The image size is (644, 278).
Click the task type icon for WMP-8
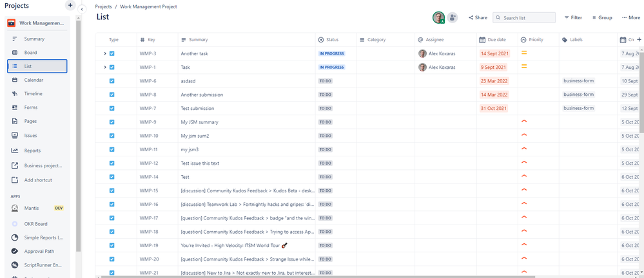112,95
